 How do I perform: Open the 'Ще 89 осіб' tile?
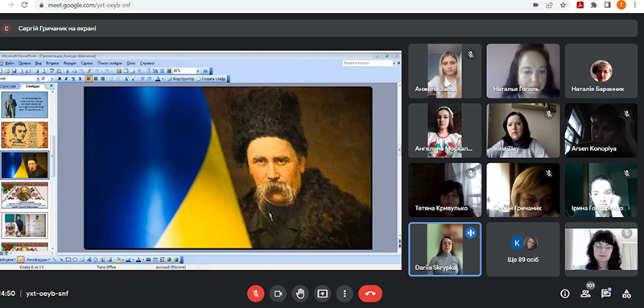coord(523,249)
